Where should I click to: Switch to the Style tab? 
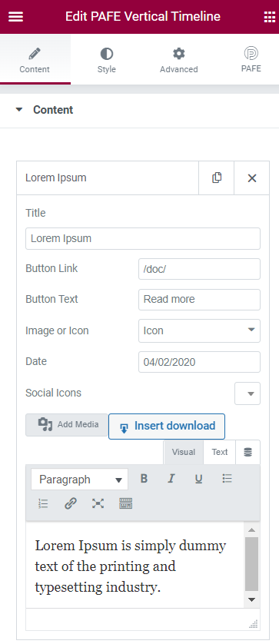[x=106, y=59]
